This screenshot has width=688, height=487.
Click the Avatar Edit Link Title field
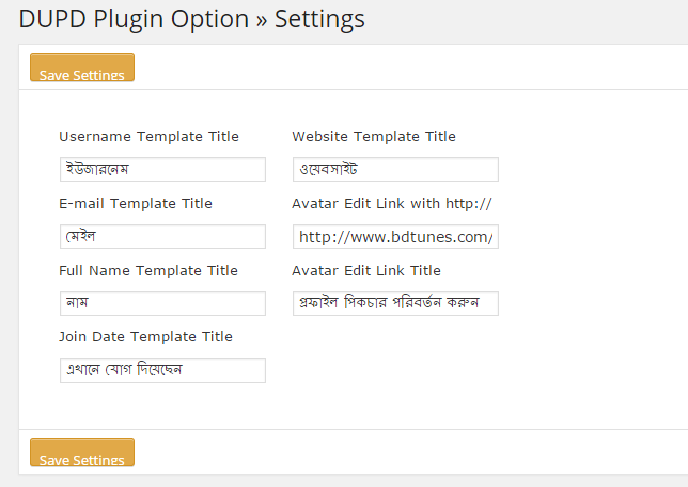click(395, 303)
